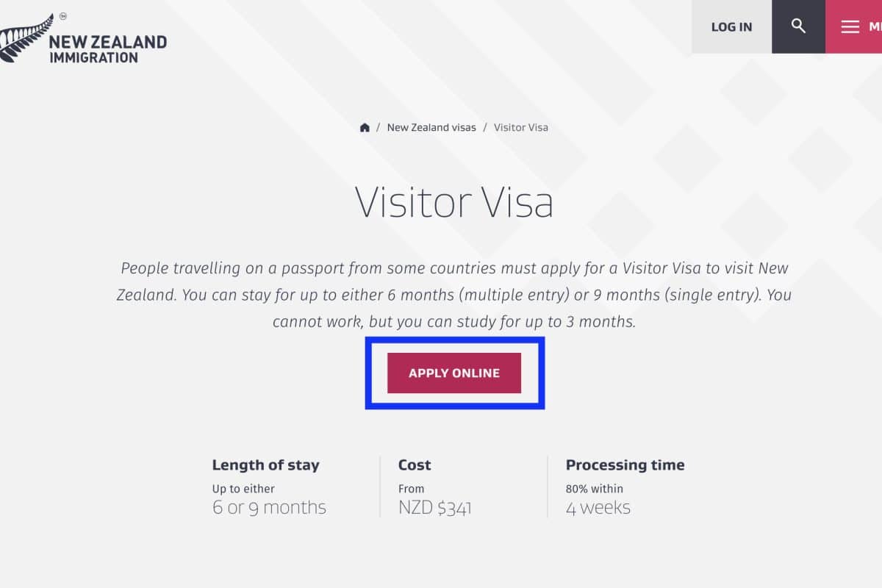
Task: Click the 80% within label
Action: coord(594,488)
